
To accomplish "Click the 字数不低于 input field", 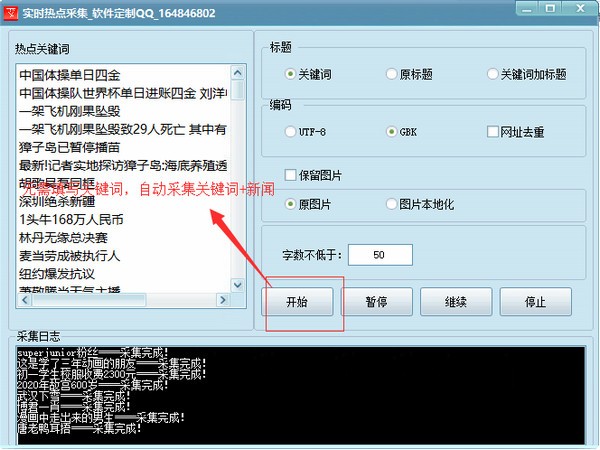I will coord(377,255).
